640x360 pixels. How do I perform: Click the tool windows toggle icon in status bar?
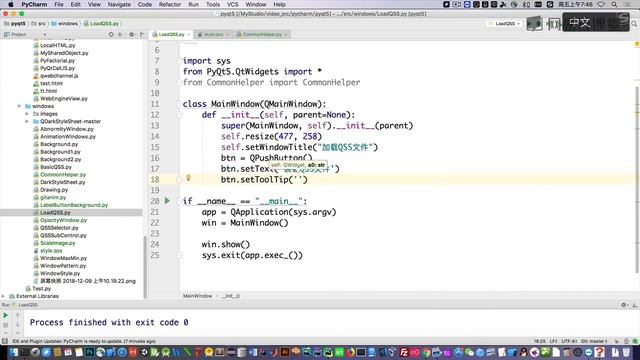pyautogui.click(x=4, y=341)
